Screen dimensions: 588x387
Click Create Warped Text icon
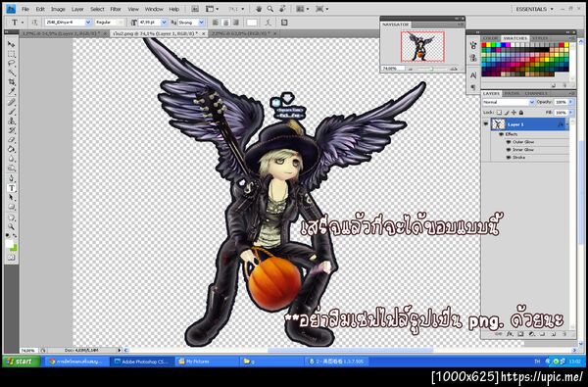(x=268, y=23)
